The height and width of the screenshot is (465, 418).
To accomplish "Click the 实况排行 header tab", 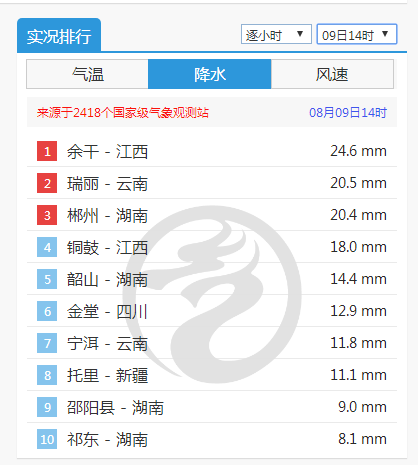I will click(59, 36).
